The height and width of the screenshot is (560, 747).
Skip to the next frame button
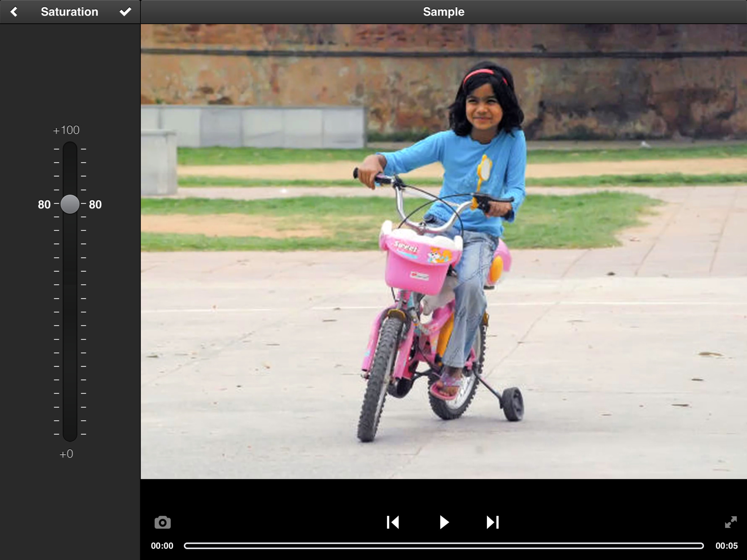point(492,522)
